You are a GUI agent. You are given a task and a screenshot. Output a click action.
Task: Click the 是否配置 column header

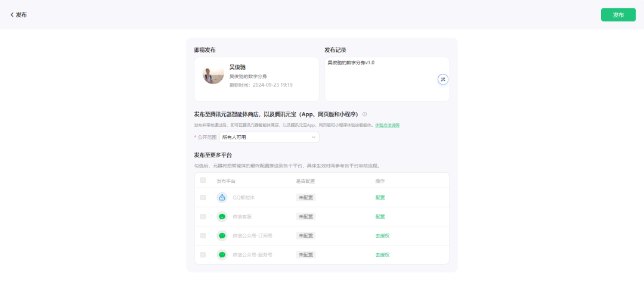(x=305, y=181)
